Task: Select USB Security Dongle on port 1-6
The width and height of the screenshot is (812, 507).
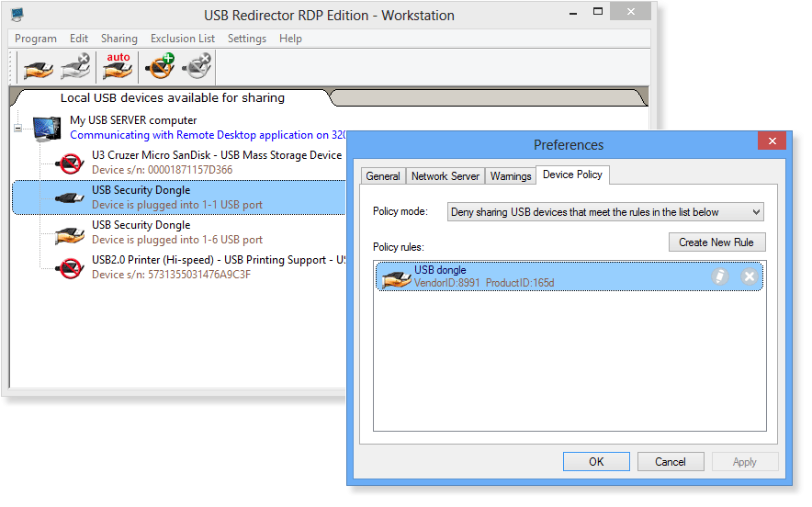Action: tap(141, 231)
